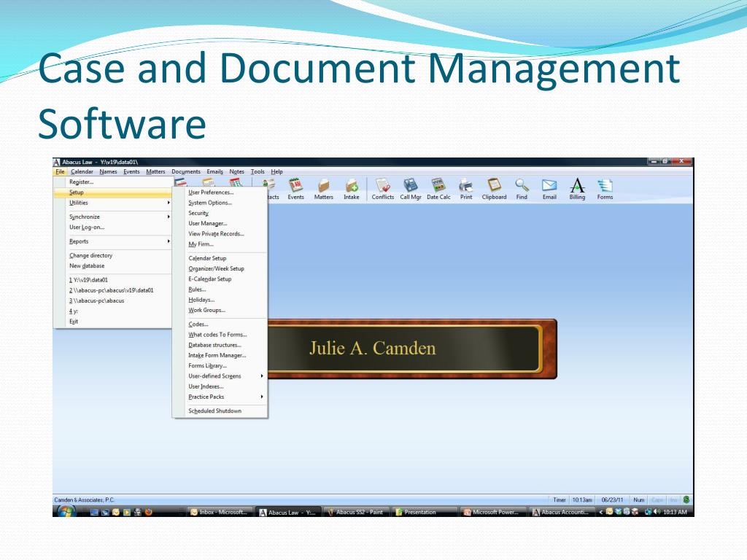Open the Names menu

(108, 171)
